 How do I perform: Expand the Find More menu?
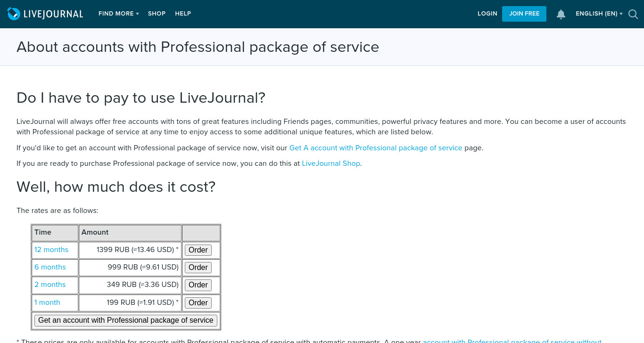pos(119,14)
